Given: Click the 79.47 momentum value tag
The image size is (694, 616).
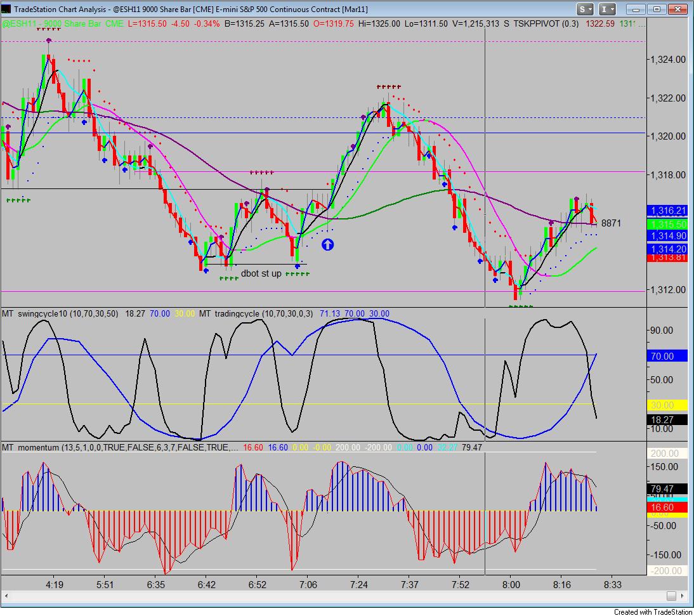Looking at the screenshot, I should click(x=667, y=489).
